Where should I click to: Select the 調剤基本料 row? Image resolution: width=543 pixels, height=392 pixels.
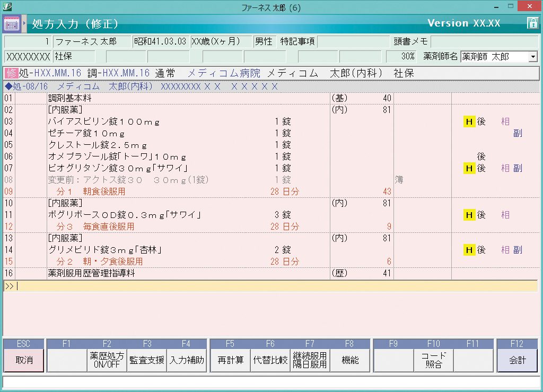pos(271,98)
